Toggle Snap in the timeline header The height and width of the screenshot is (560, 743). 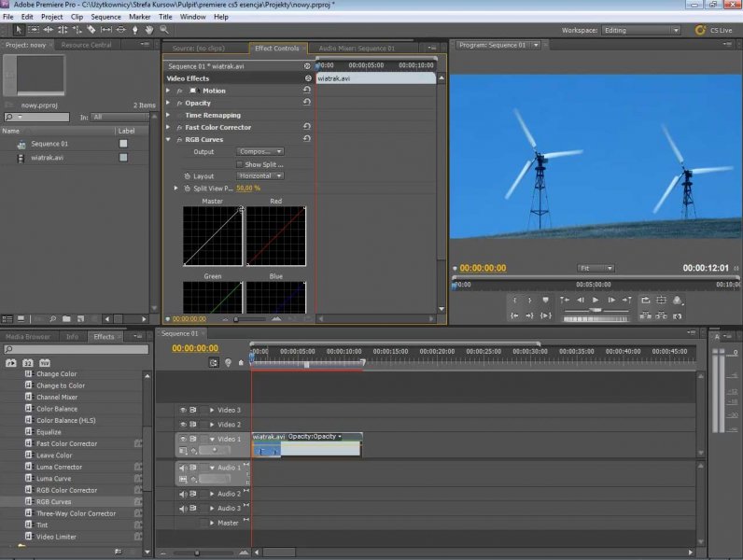[214, 363]
